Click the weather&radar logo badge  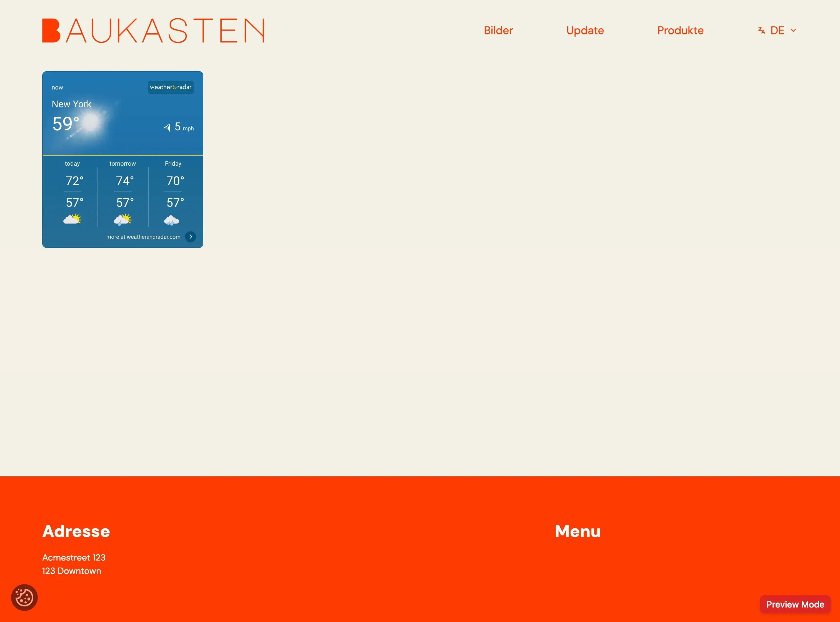click(x=171, y=87)
